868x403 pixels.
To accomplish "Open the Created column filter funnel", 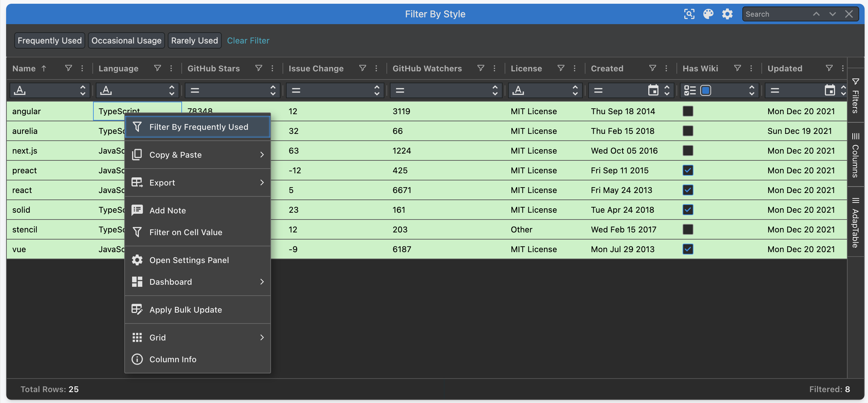I will coord(653,68).
